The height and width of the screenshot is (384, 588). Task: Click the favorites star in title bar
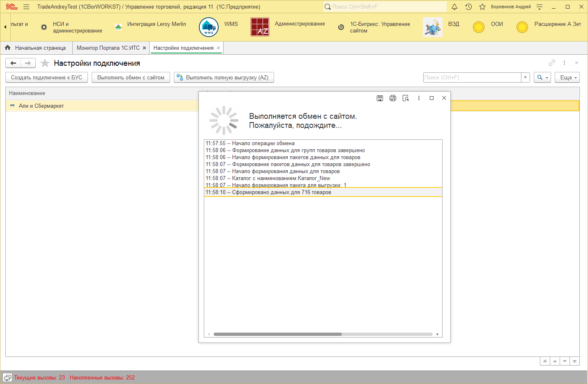(x=482, y=7)
